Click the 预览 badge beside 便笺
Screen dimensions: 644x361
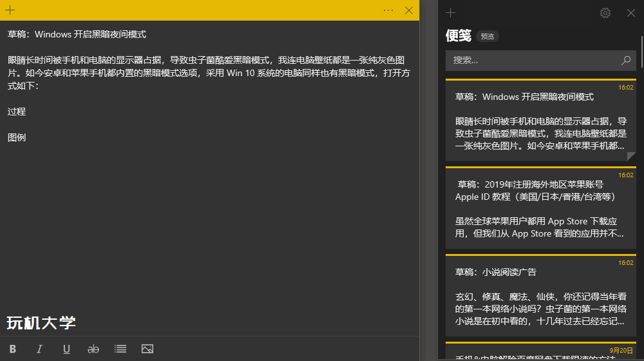[488, 37]
